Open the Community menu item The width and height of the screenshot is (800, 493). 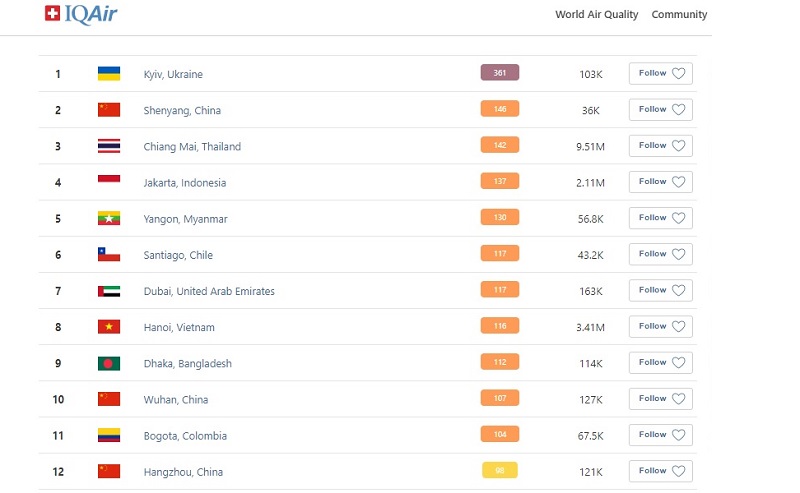pyautogui.click(x=679, y=14)
